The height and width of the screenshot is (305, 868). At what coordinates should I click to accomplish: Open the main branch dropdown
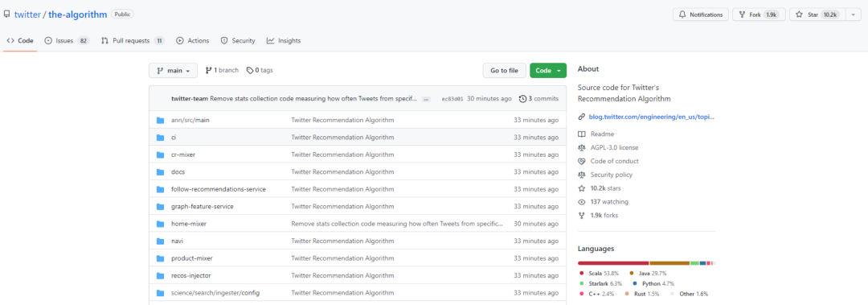tap(173, 71)
